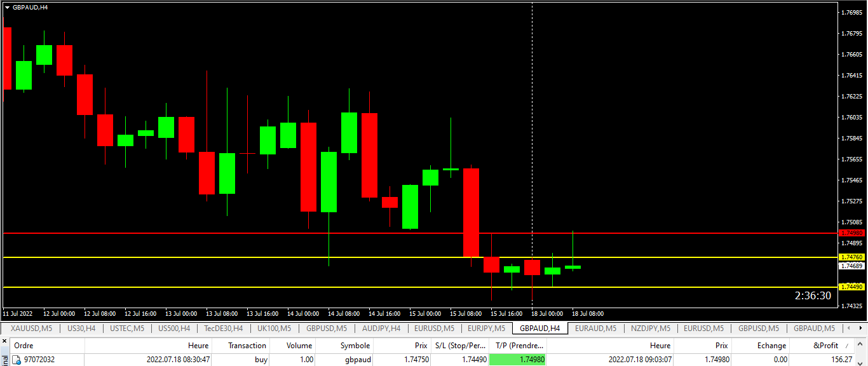
Task: Sort orders by the Ordre column header
Action: click(48, 346)
